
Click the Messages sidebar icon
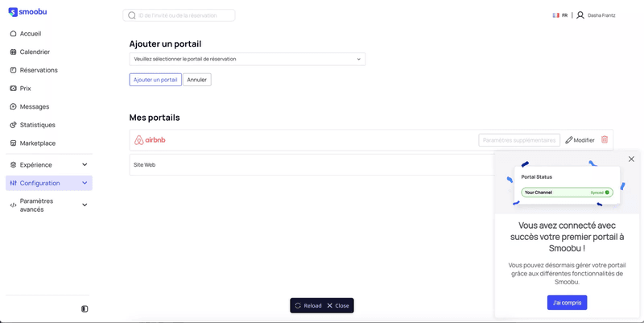click(13, 106)
